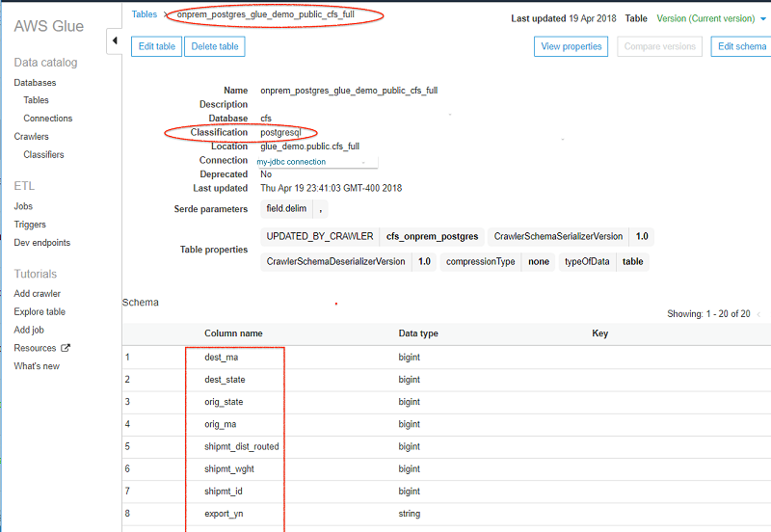This screenshot has height=532, width=771.
Task: Open Resources in the sidebar
Action: click(35, 348)
